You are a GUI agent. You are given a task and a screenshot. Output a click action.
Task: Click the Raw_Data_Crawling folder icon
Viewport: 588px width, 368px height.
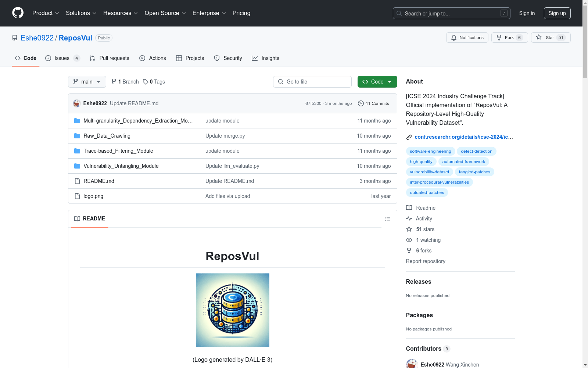coord(77,136)
